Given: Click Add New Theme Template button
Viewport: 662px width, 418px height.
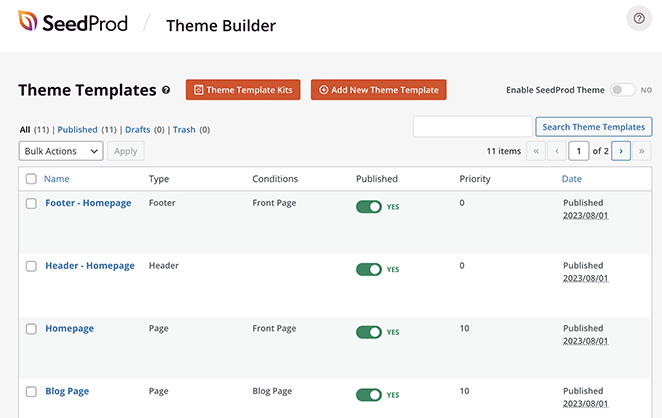Looking at the screenshot, I should (378, 90).
